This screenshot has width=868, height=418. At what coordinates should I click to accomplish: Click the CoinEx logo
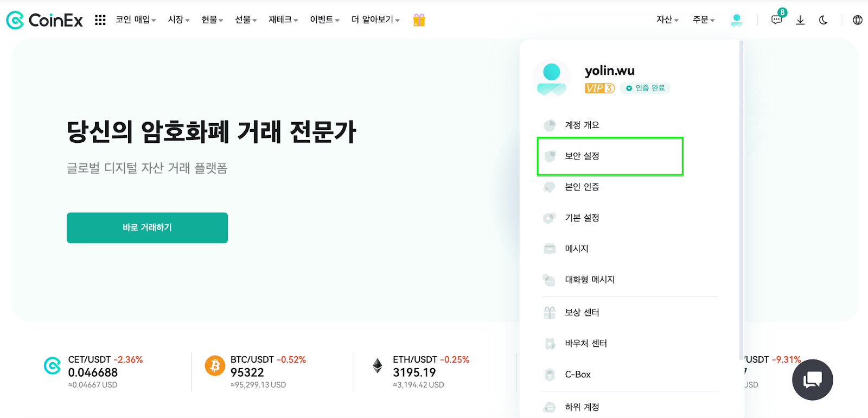click(x=44, y=20)
